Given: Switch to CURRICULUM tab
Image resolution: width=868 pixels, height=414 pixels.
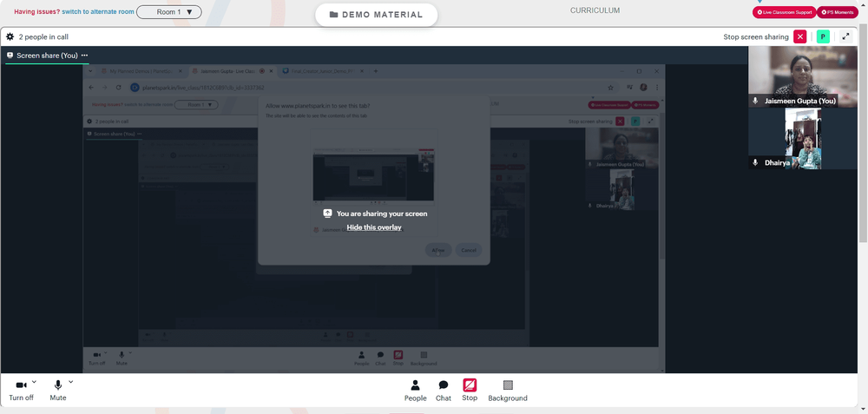Looking at the screenshot, I should (x=595, y=10).
